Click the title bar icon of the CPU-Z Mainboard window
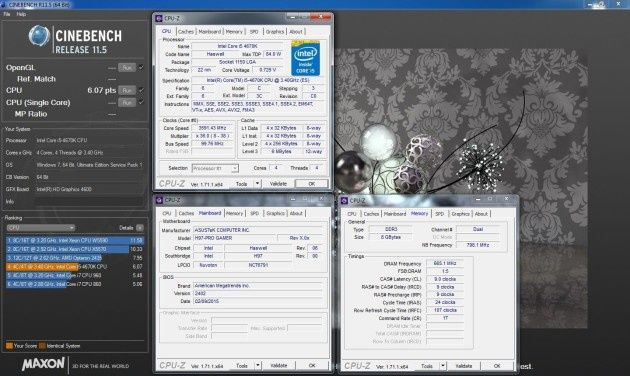This screenshot has height=376, width=630. tap(159, 200)
